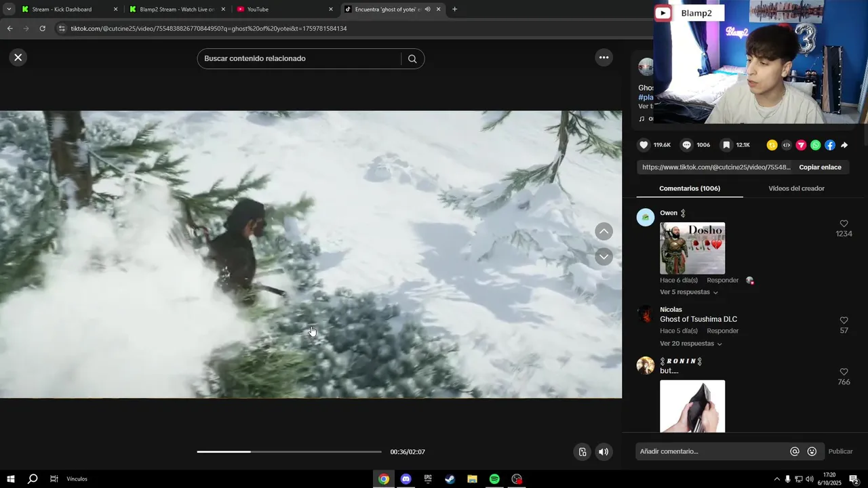Image resolution: width=868 pixels, height=488 pixels.
Task: Open RONIN's empty wallet image
Action: click(x=692, y=406)
